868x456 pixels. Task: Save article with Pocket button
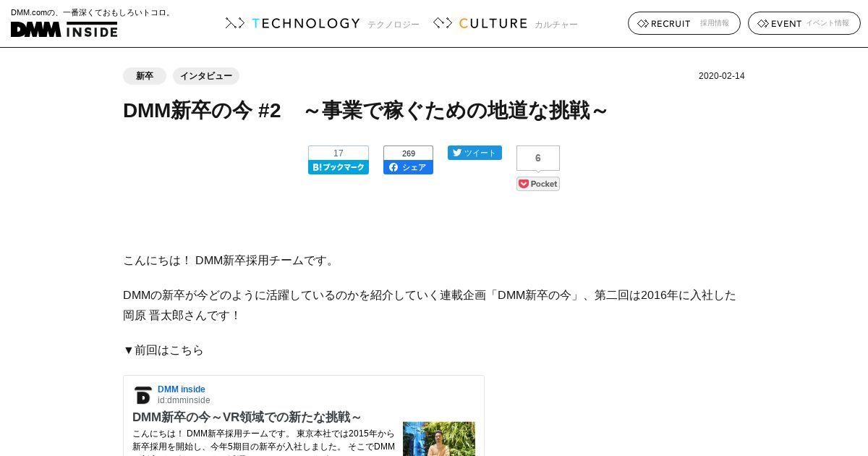(538, 184)
